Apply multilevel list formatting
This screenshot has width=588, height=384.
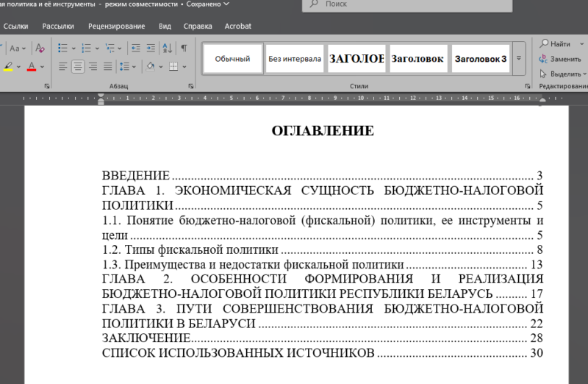tap(110, 48)
